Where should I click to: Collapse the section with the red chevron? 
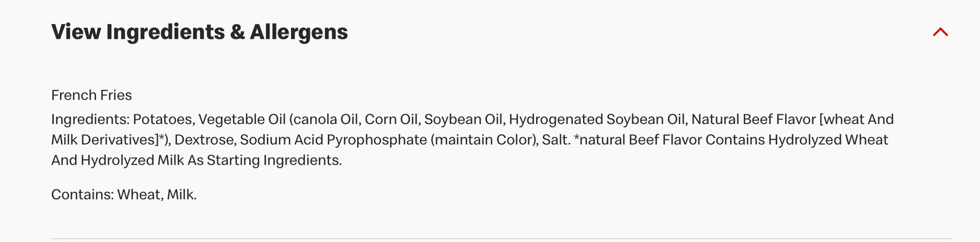tap(940, 32)
